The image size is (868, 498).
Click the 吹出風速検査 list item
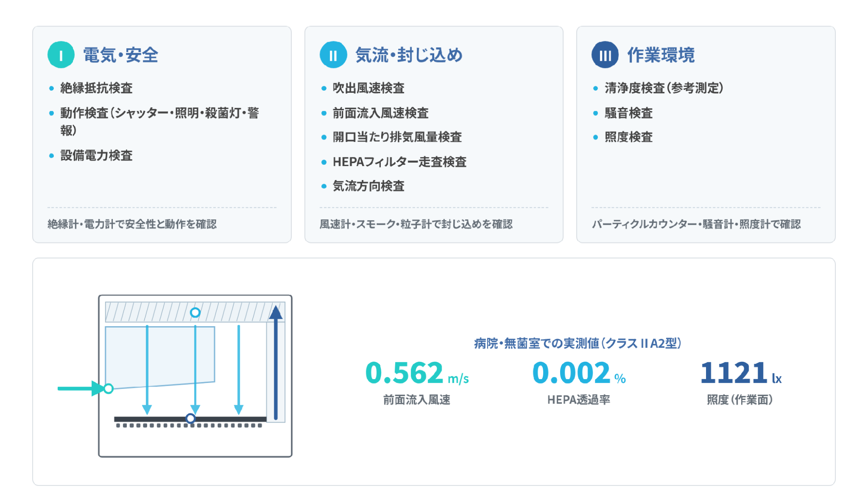click(369, 88)
